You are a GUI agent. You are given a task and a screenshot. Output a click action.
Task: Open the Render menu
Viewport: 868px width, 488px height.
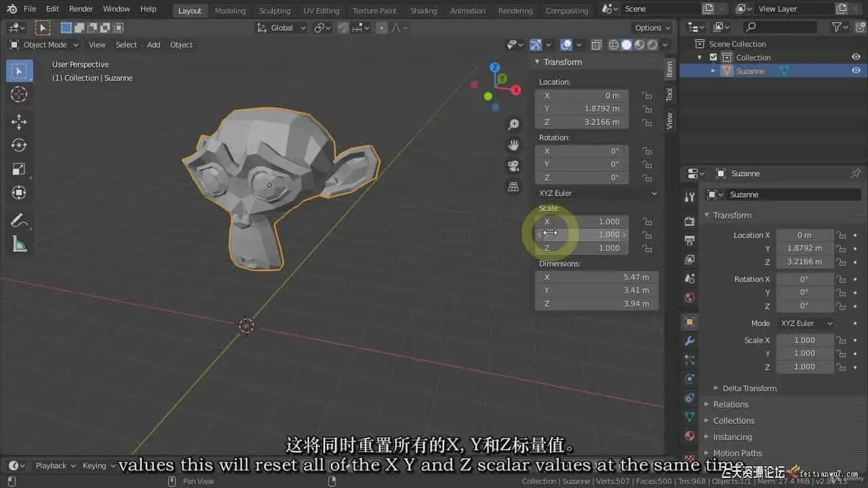(x=81, y=9)
